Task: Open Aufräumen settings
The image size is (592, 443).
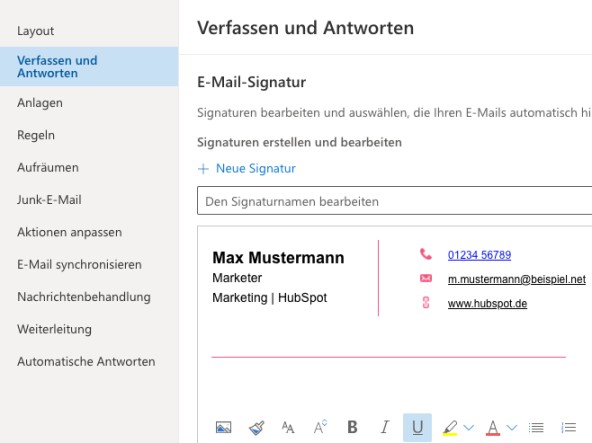Action: click(x=48, y=167)
